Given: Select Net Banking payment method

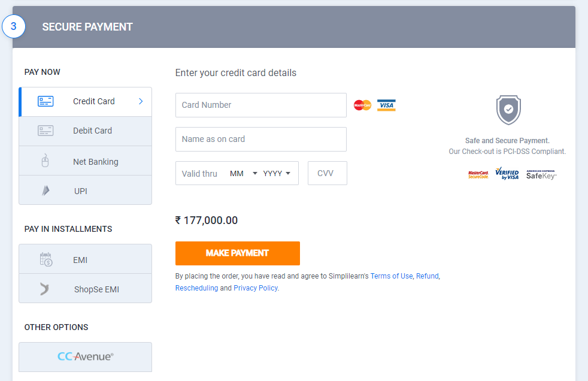Looking at the screenshot, I should [x=95, y=162].
